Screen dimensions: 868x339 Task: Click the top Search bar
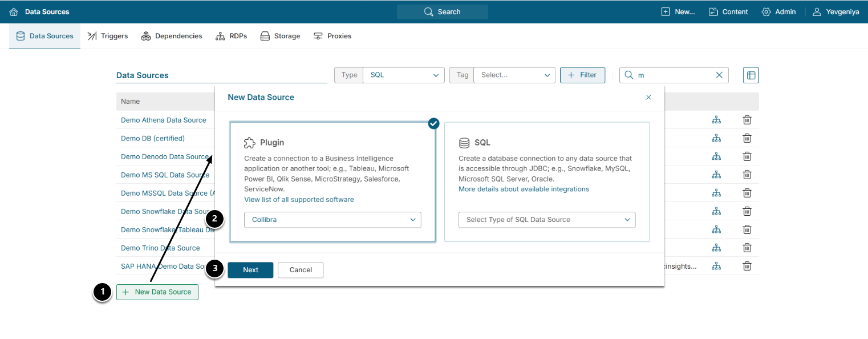[x=442, y=12]
